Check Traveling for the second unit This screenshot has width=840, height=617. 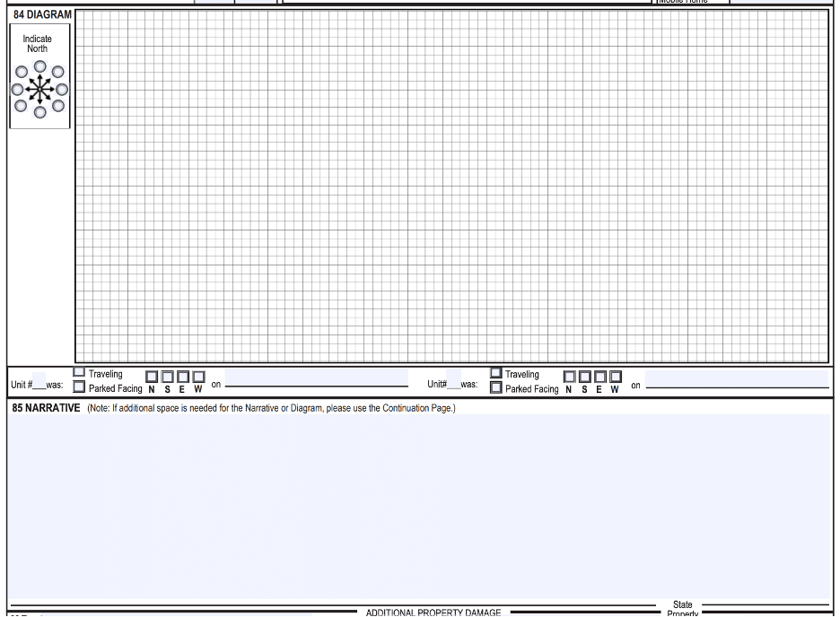496,372
